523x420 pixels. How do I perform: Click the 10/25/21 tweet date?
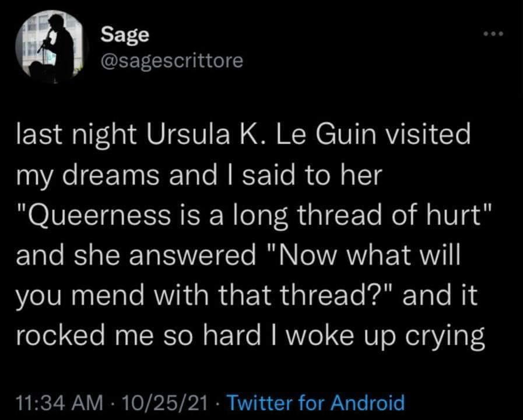pyautogui.click(x=165, y=402)
